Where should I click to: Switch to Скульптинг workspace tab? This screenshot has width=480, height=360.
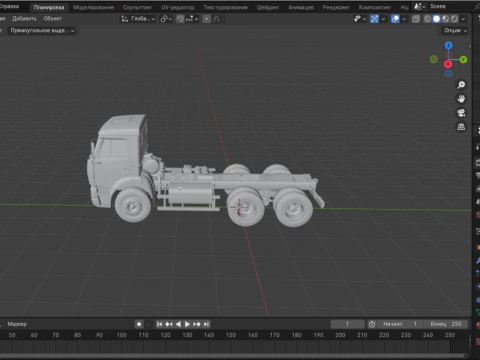point(137,7)
